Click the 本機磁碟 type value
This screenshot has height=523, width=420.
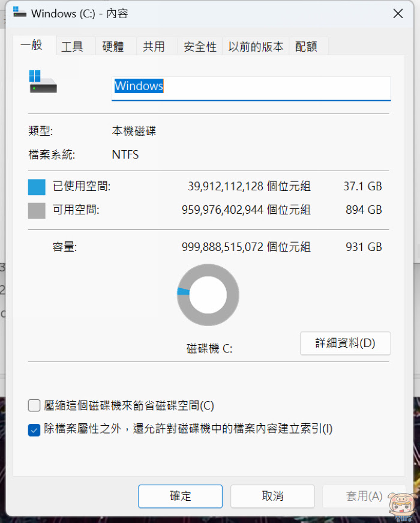pyautogui.click(x=134, y=131)
